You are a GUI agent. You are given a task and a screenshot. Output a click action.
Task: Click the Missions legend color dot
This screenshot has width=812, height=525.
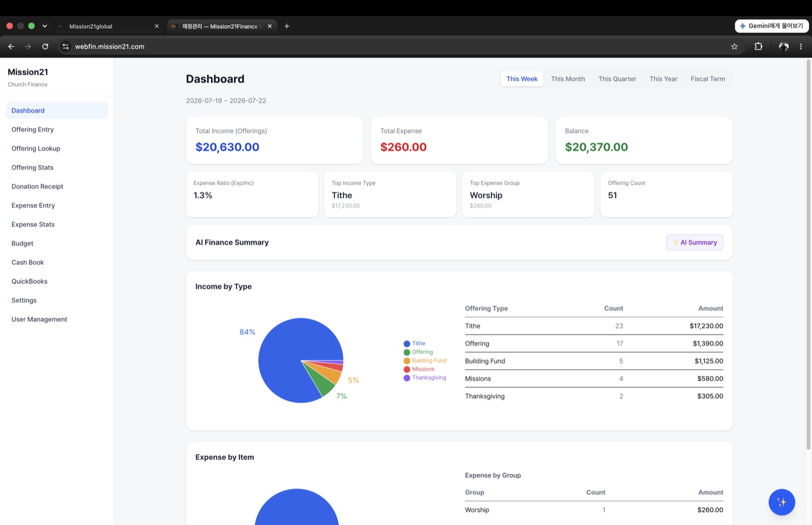point(407,369)
